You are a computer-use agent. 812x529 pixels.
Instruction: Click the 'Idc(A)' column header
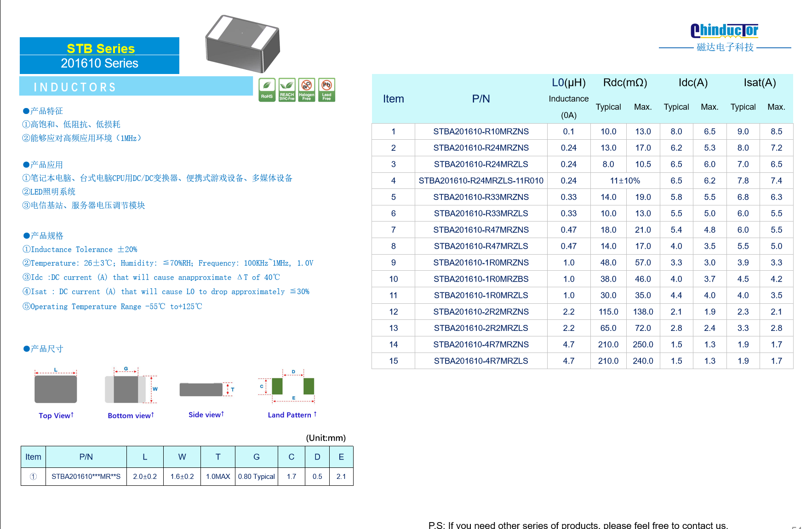click(x=693, y=83)
